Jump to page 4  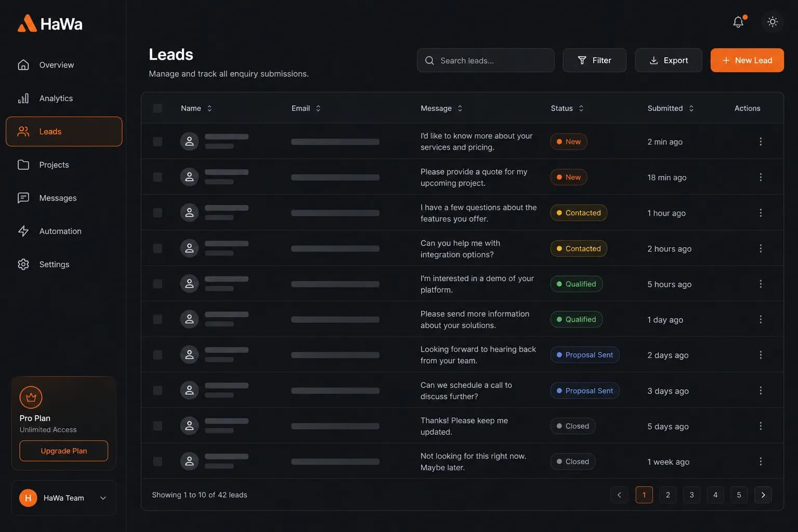(x=715, y=495)
